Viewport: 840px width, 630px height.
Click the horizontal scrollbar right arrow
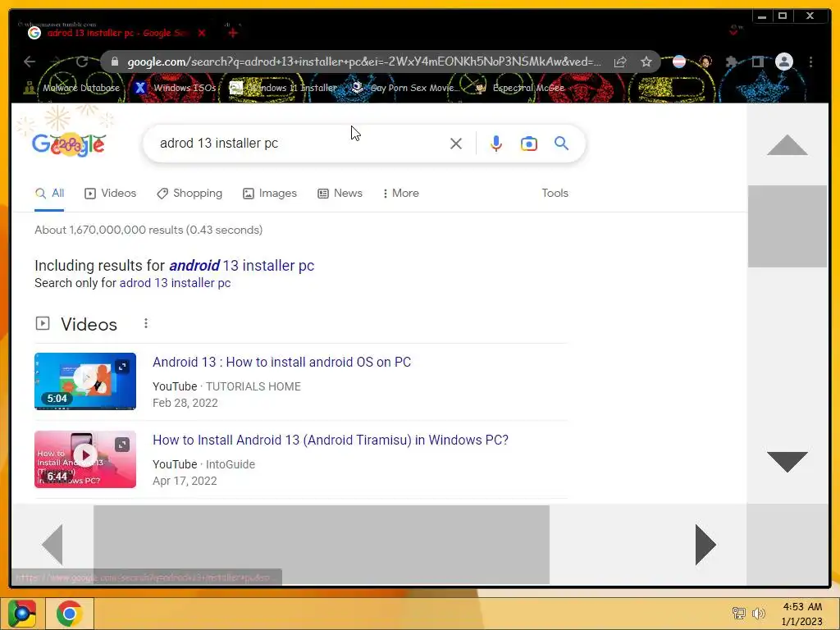pyautogui.click(x=705, y=545)
